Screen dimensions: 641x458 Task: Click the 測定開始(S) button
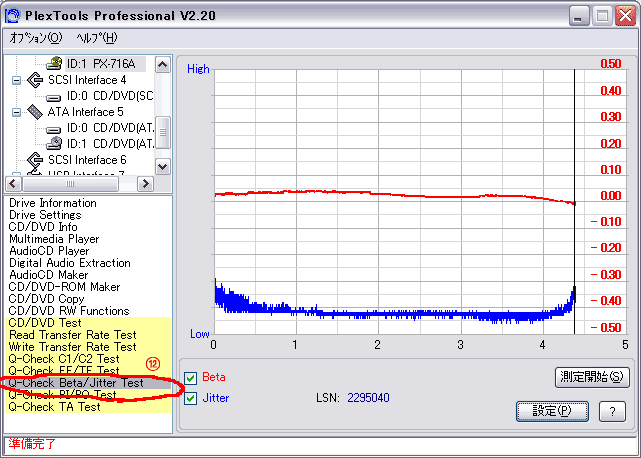[592, 377]
